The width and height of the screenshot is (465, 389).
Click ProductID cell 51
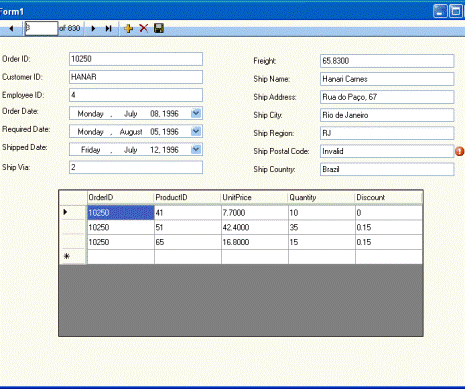(188, 227)
